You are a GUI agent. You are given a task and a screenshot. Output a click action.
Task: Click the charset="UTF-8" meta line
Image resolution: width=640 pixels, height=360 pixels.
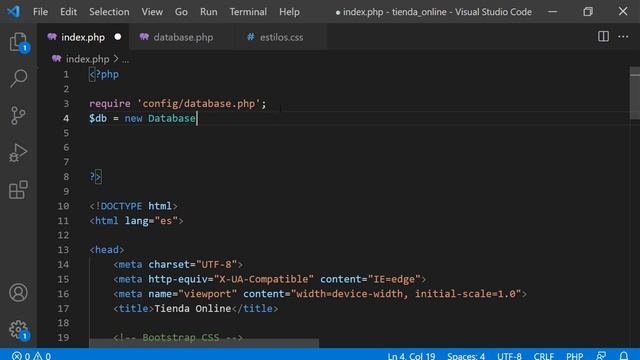(x=178, y=264)
